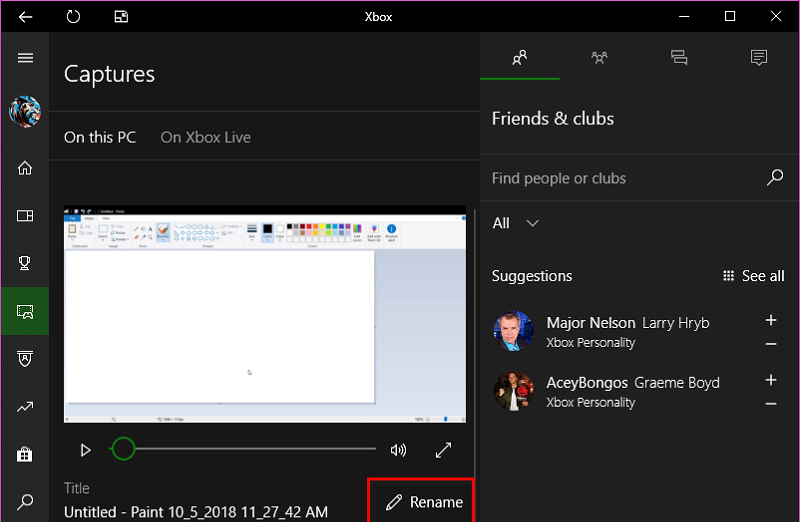This screenshot has width=800, height=522.
Task: Open the compact window mode icon
Action: coord(121,17)
